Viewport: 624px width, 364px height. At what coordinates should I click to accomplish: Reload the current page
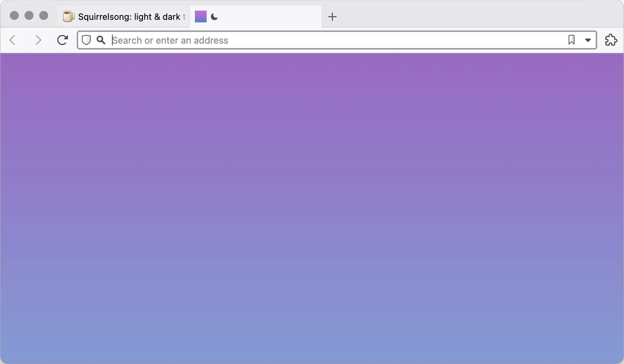pos(62,40)
